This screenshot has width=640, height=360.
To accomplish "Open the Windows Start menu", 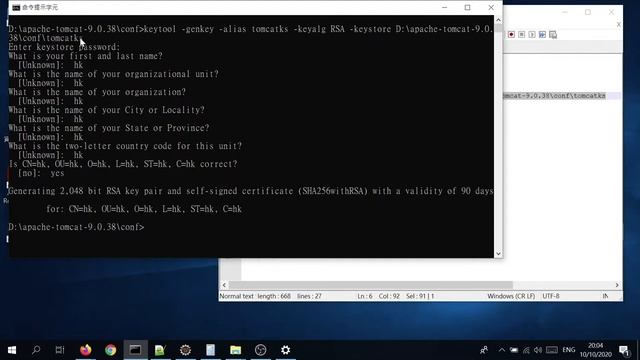I will point(12,350).
